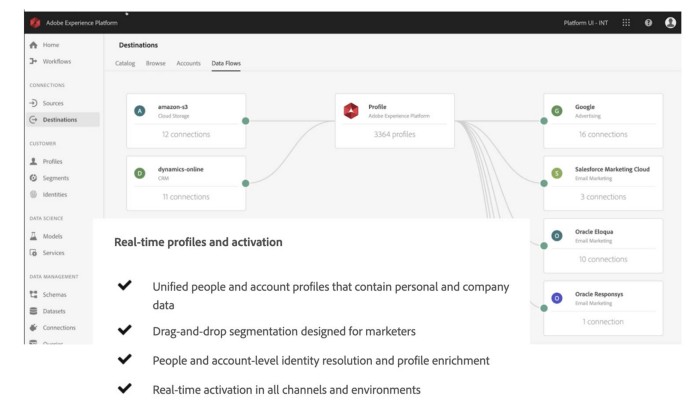The width and height of the screenshot is (700, 417).
Task: Click the 'Destinations' page heading
Action: [138, 45]
